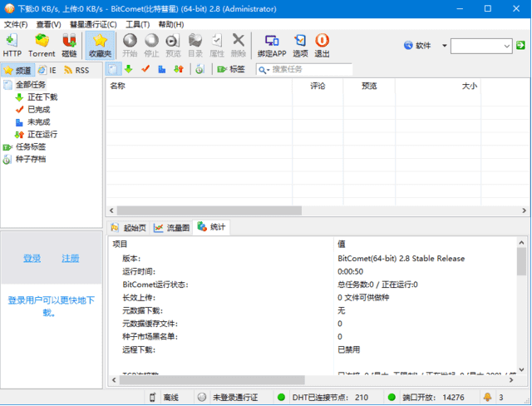The width and height of the screenshot is (532, 406).
Task: Select 正在下载 in the task tree
Action: pos(42,97)
